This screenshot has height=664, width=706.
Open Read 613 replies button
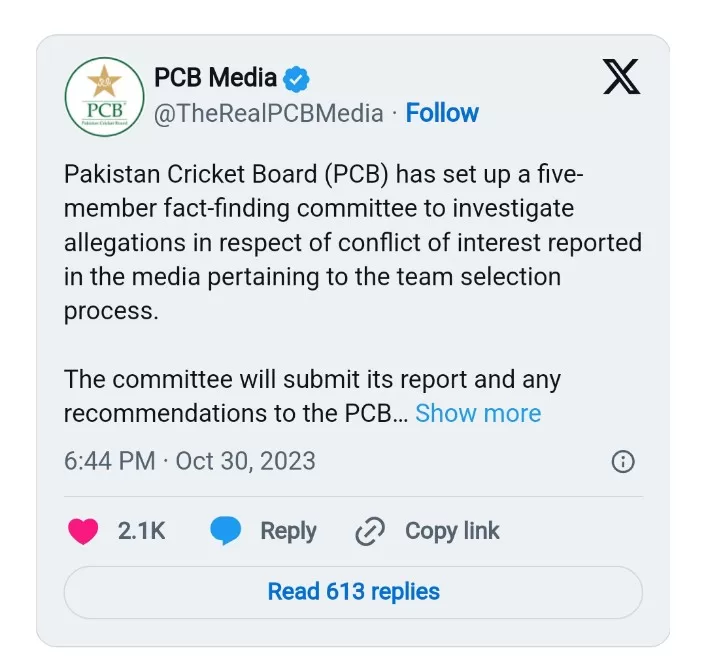(x=353, y=591)
